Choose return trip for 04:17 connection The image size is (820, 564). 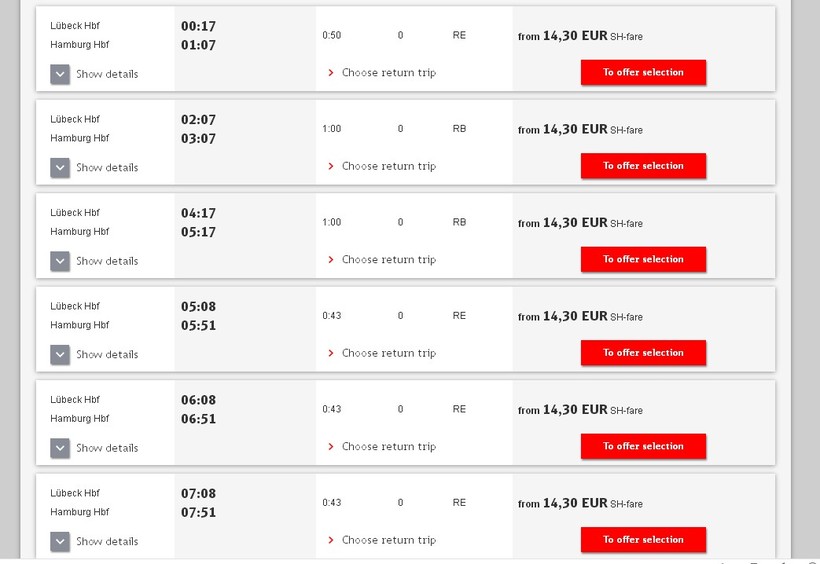click(388, 260)
